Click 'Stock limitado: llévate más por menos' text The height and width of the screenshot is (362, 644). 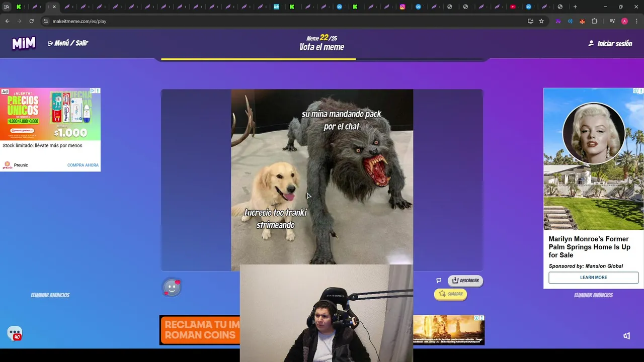pyautogui.click(x=42, y=146)
